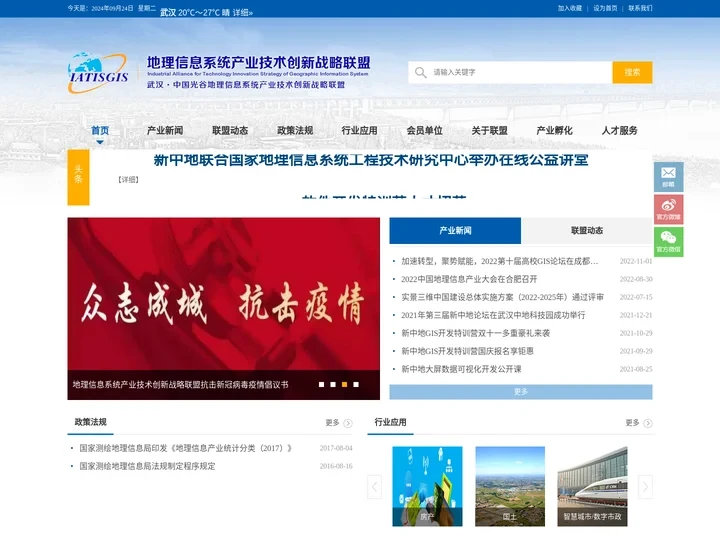Click the 行业应用 section heading
Viewport: 720px width, 540px height.
pyautogui.click(x=390, y=422)
